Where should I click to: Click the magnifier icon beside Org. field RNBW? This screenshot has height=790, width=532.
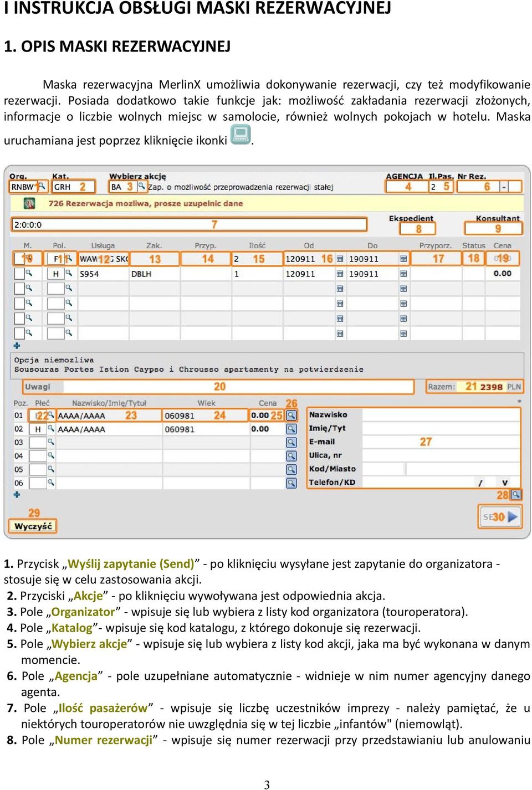tap(41, 186)
